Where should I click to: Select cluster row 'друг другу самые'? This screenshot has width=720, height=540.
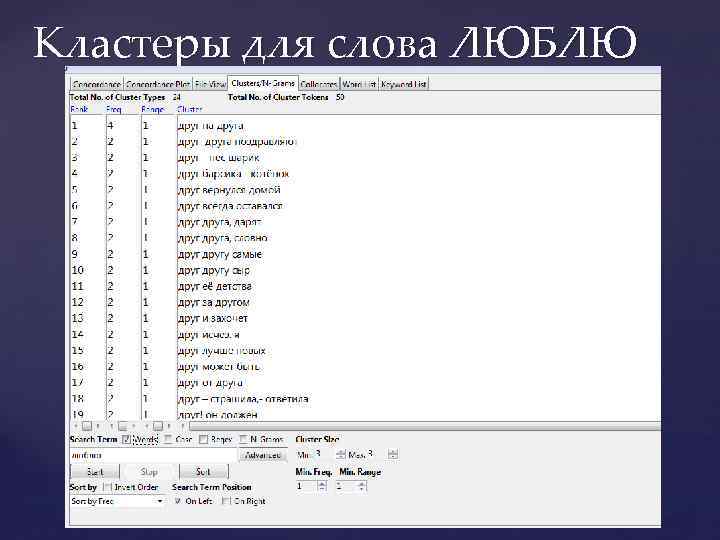click(219, 254)
